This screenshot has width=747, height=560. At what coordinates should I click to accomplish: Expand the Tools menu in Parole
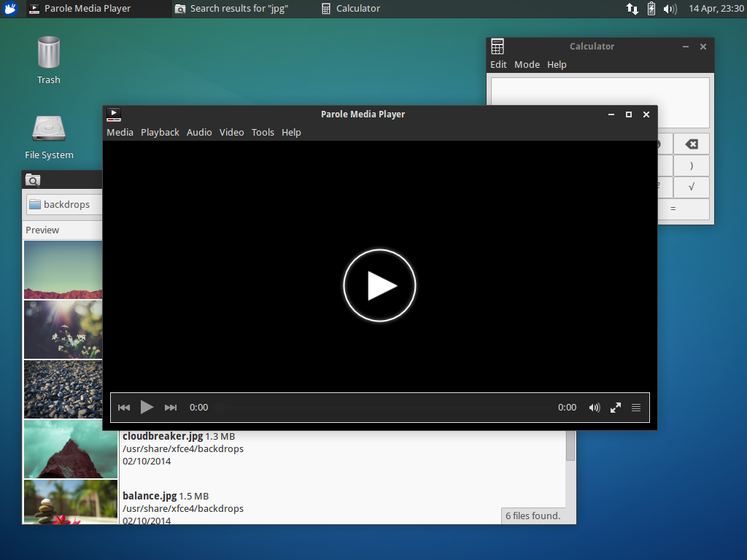point(263,132)
